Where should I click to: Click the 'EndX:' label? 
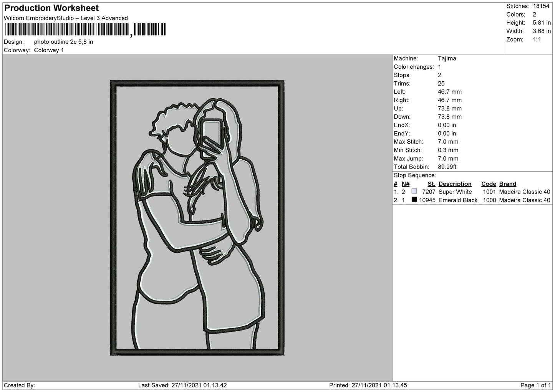(x=402, y=125)
